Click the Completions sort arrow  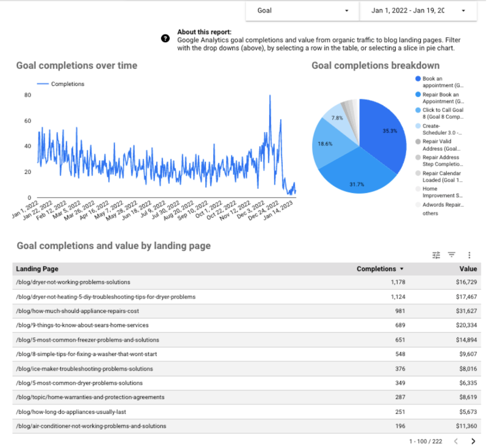coord(402,269)
